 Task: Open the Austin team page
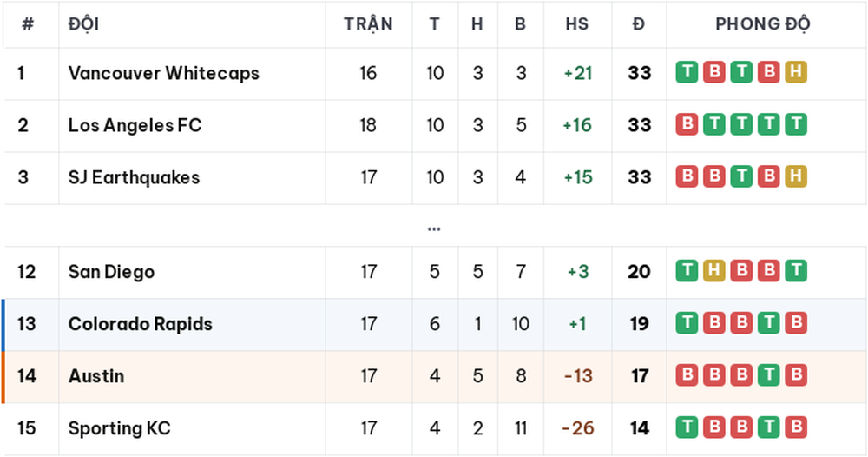pos(96,376)
